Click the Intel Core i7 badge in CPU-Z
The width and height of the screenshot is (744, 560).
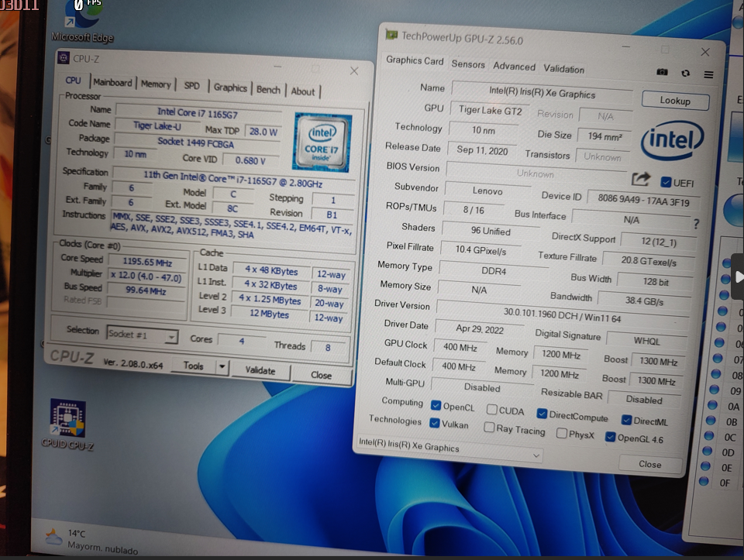[x=322, y=143]
